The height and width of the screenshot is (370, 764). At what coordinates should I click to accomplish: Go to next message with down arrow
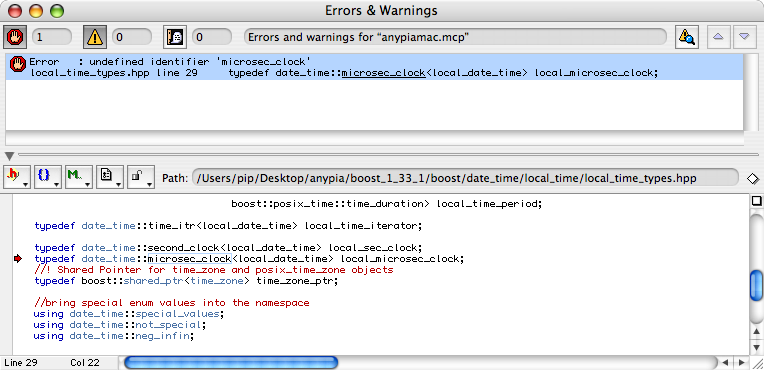744,37
